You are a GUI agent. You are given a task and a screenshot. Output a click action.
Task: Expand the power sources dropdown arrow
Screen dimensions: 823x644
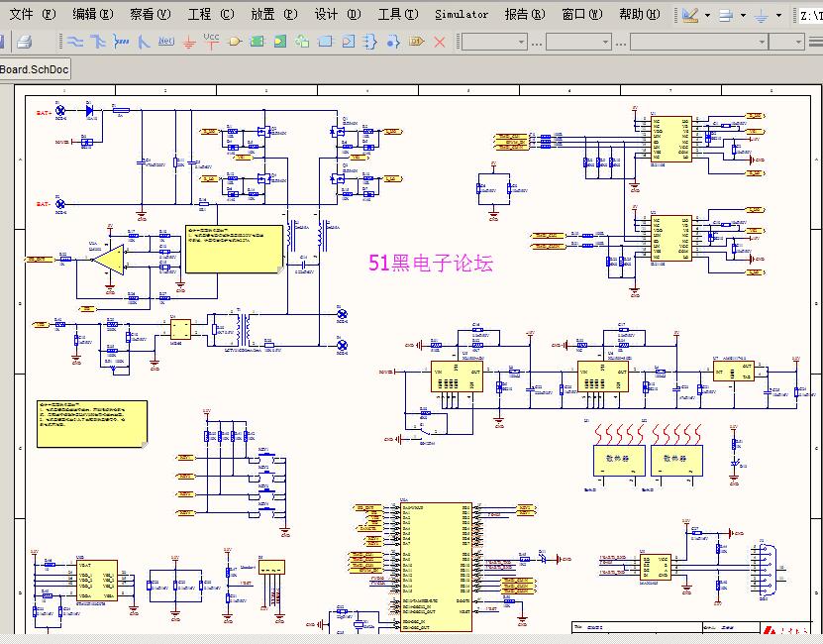pos(778,16)
